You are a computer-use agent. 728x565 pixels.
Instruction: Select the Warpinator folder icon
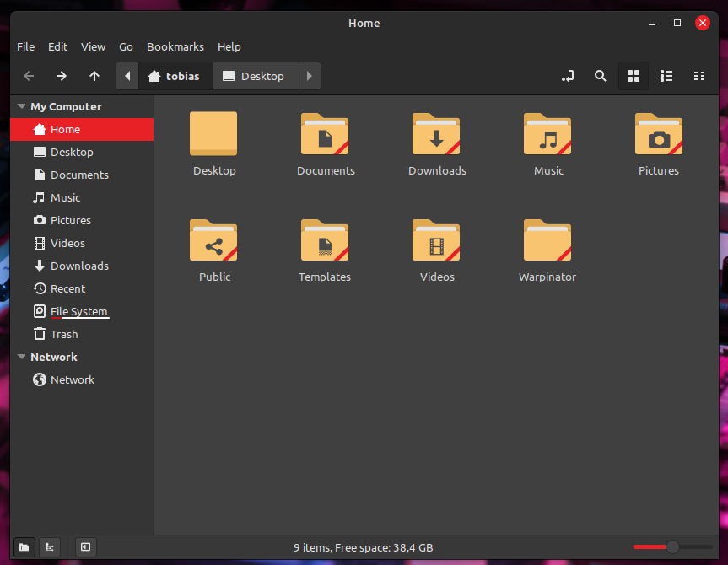click(x=547, y=240)
